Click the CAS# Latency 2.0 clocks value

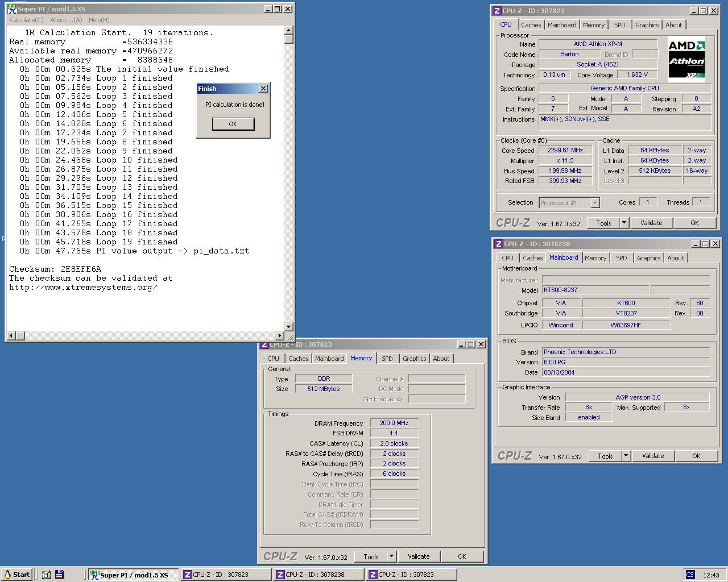394,443
